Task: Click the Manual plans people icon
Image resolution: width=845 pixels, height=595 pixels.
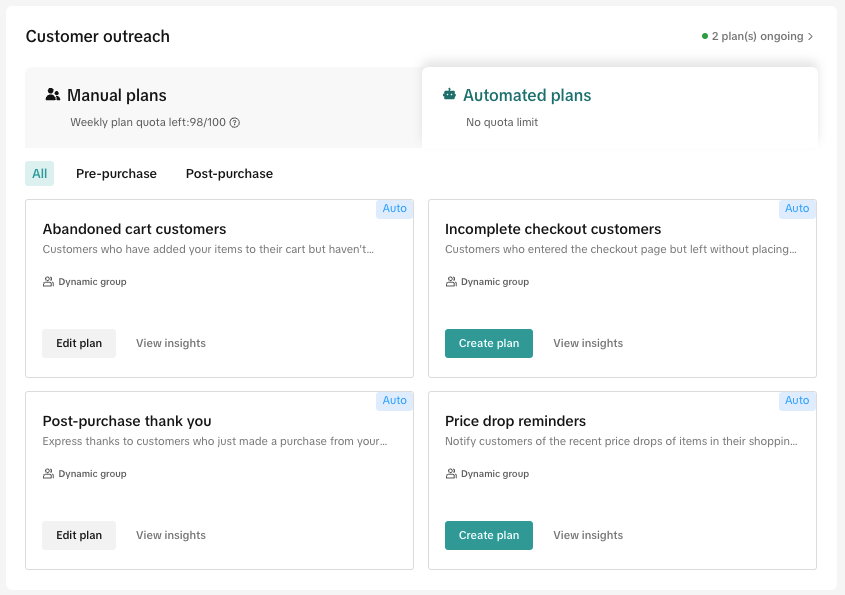Action: pyautogui.click(x=53, y=95)
